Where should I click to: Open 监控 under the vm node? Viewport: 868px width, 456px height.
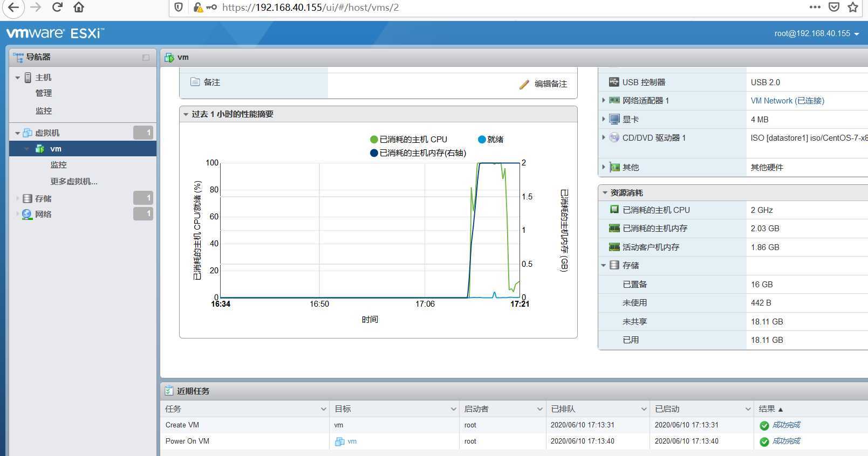click(x=59, y=165)
